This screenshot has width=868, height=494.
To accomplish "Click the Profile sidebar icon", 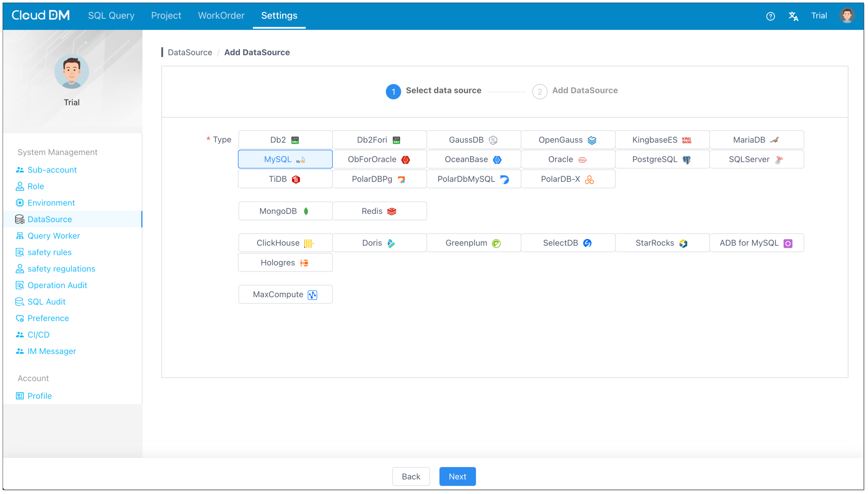I will click(x=20, y=396).
